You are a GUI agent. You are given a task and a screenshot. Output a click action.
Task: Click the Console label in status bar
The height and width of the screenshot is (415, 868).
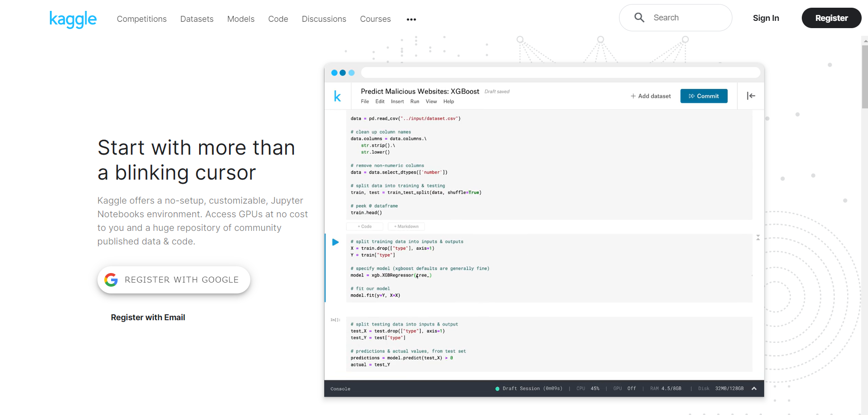coord(340,389)
